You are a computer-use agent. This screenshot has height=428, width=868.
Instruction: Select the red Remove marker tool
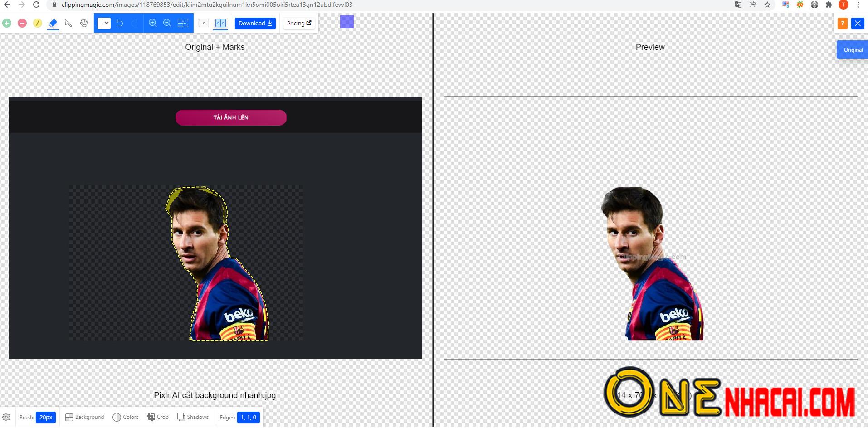(x=22, y=23)
